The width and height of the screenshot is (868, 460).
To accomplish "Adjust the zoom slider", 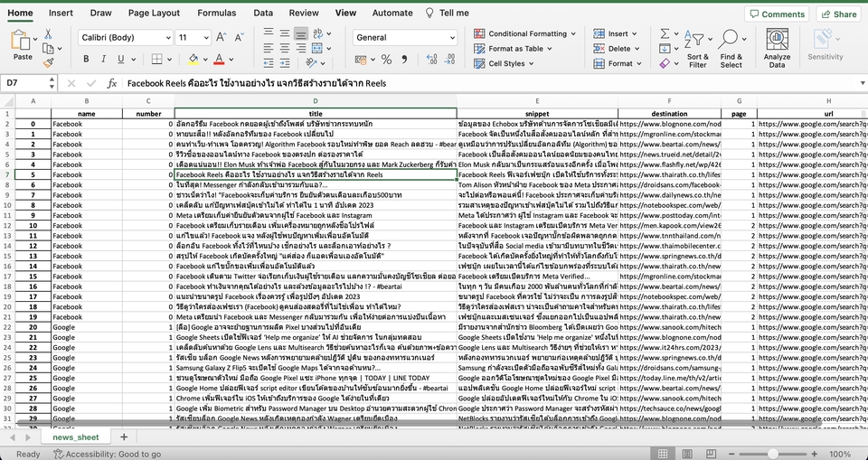I will [773, 454].
